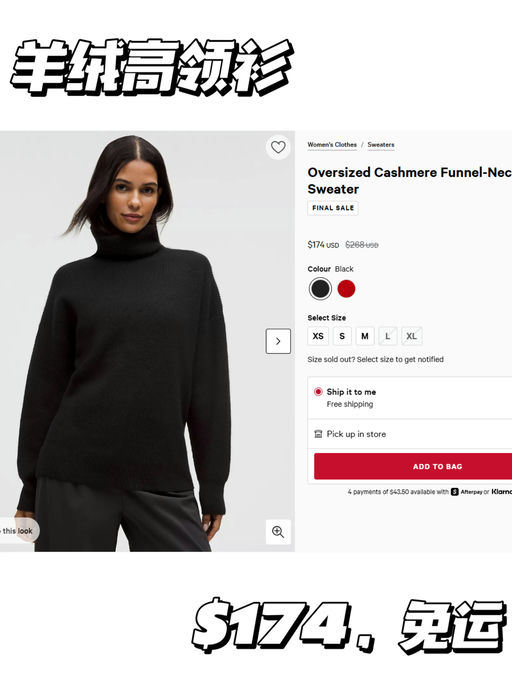512x683 pixels.
Task: Choose the Black colour swatch
Action: [320, 288]
